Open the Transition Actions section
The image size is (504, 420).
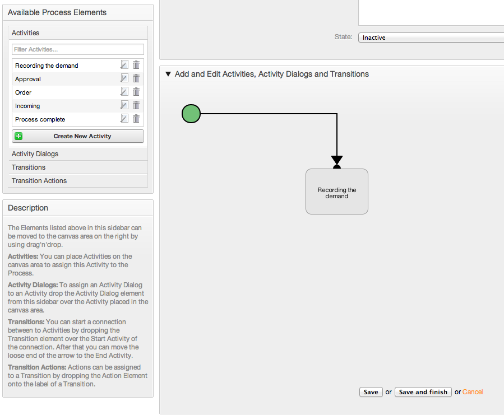coord(39,181)
